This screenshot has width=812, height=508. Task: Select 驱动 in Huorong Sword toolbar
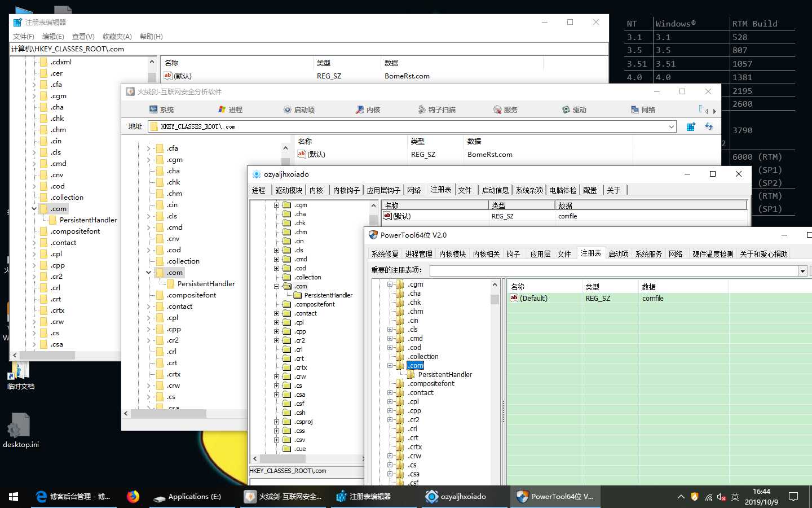click(x=574, y=110)
